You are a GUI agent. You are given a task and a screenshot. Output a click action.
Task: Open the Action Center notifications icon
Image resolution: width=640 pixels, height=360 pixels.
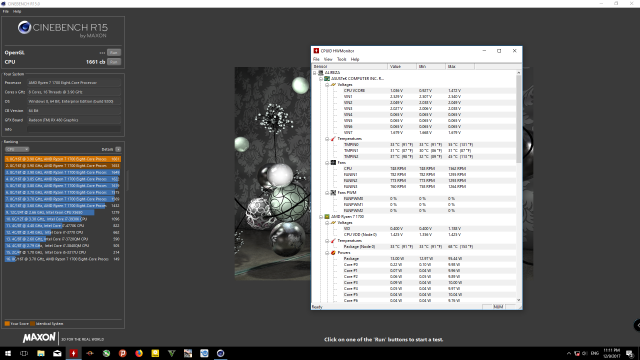[630, 353]
